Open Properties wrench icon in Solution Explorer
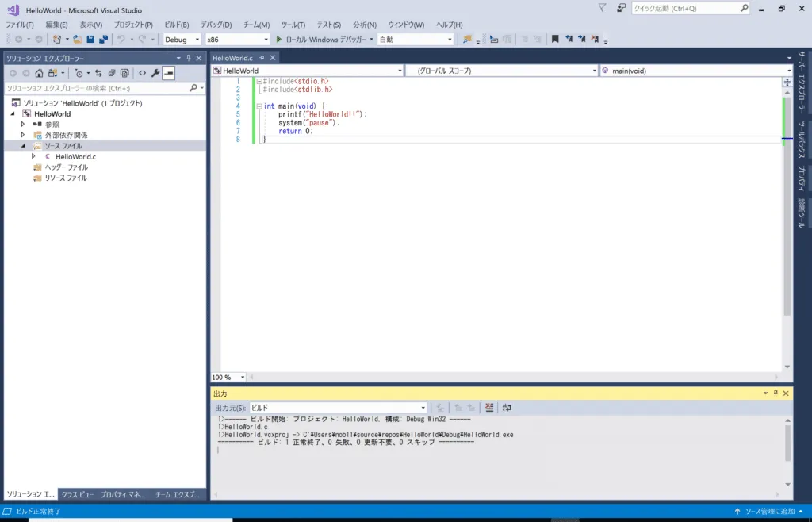Viewport: 812px width, 522px height. 155,74
